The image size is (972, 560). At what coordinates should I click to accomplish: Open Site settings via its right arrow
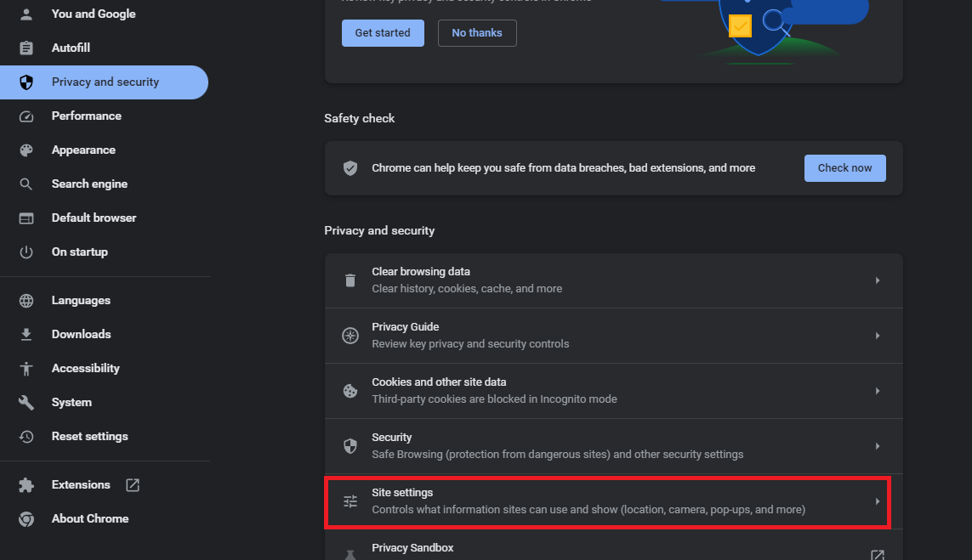877,501
